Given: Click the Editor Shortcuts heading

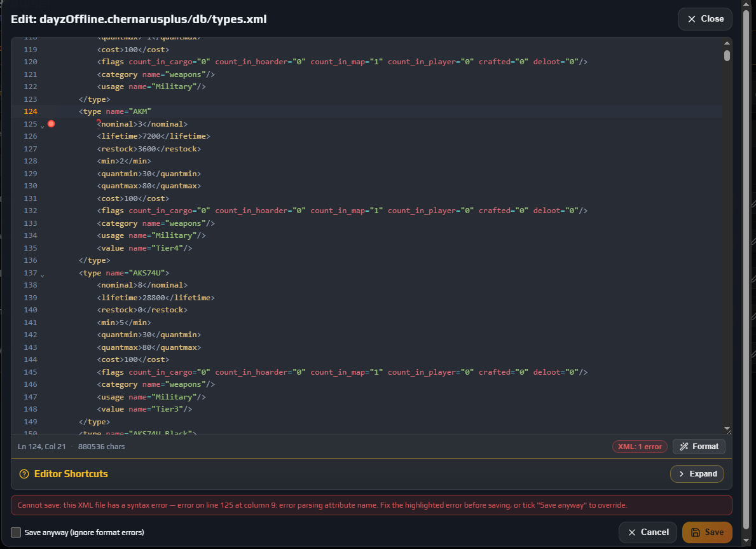Looking at the screenshot, I should (x=71, y=474).
